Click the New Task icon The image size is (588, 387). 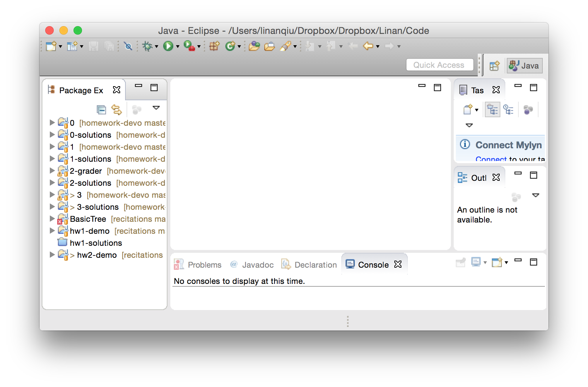tap(468, 110)
